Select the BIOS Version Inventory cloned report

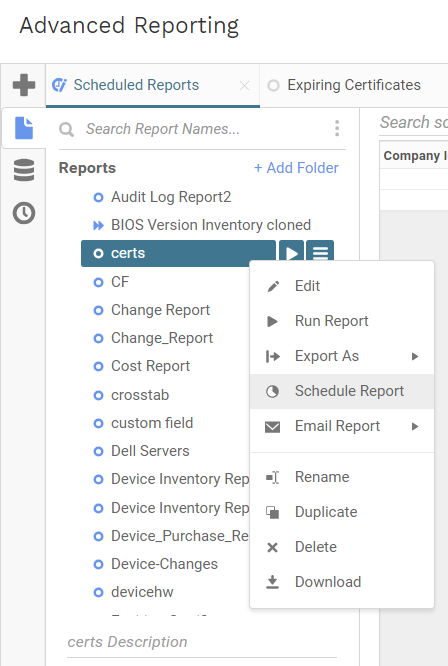coord(211,225)
